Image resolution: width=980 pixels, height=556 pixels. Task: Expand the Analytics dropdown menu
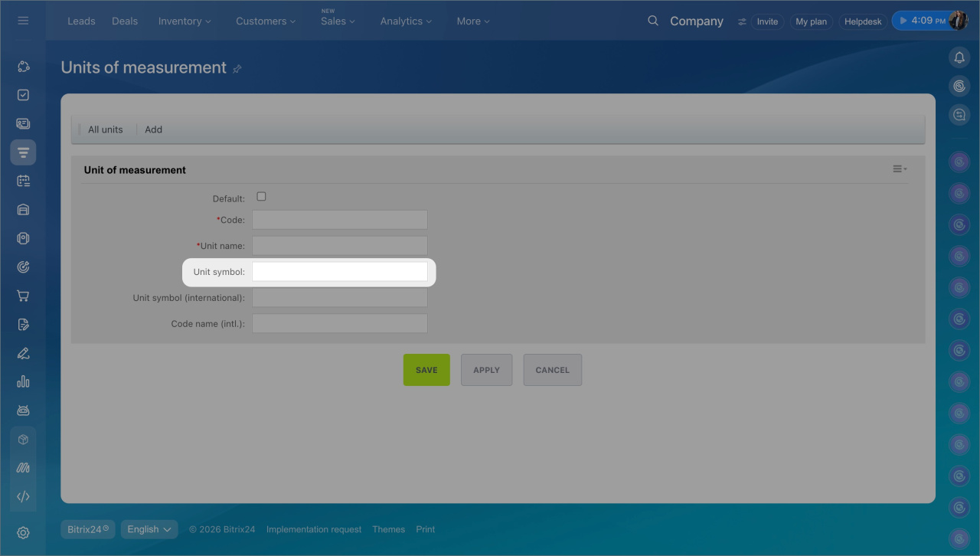[406, 21]
